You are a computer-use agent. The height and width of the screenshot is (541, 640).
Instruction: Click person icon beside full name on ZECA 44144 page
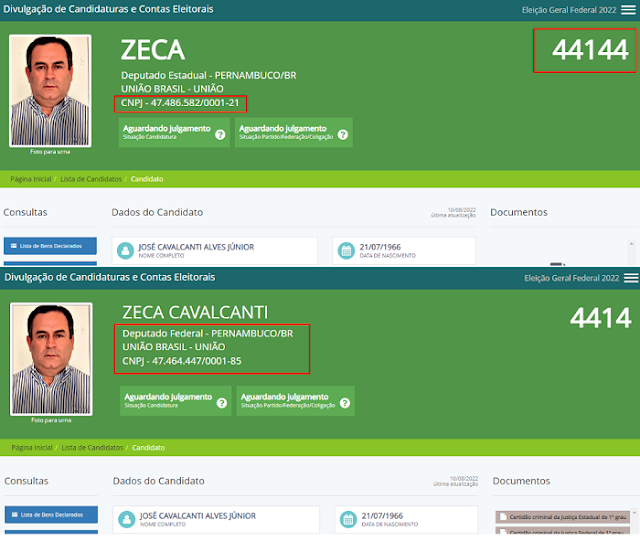(x=125, y=250)
